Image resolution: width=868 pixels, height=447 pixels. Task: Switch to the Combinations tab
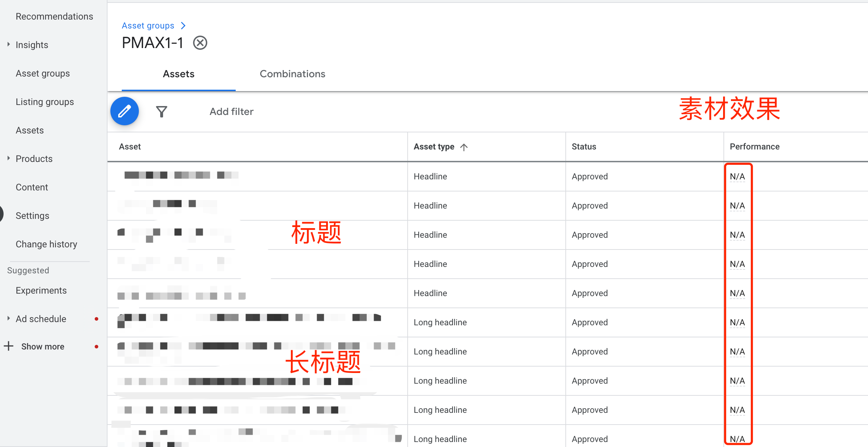pos(292,74)
